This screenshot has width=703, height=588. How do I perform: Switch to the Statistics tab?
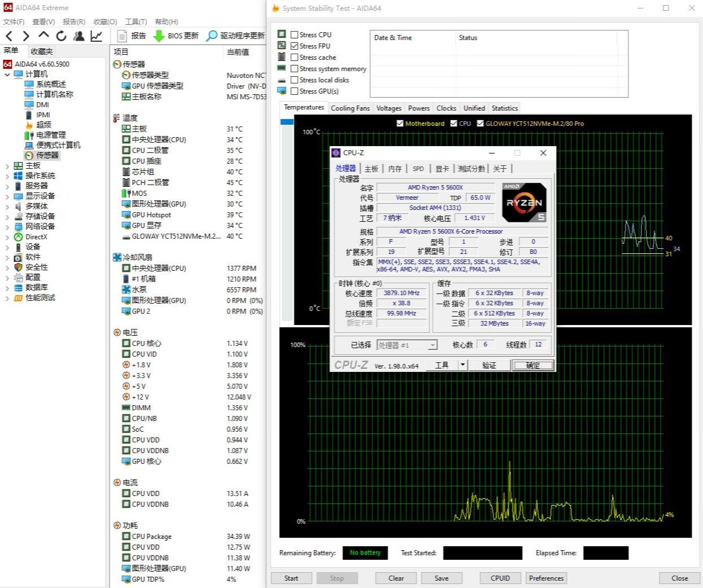504,108
